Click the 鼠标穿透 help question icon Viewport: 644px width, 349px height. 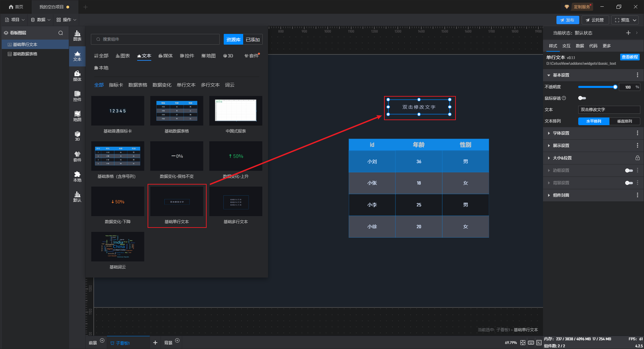click(x=564, y=98)
